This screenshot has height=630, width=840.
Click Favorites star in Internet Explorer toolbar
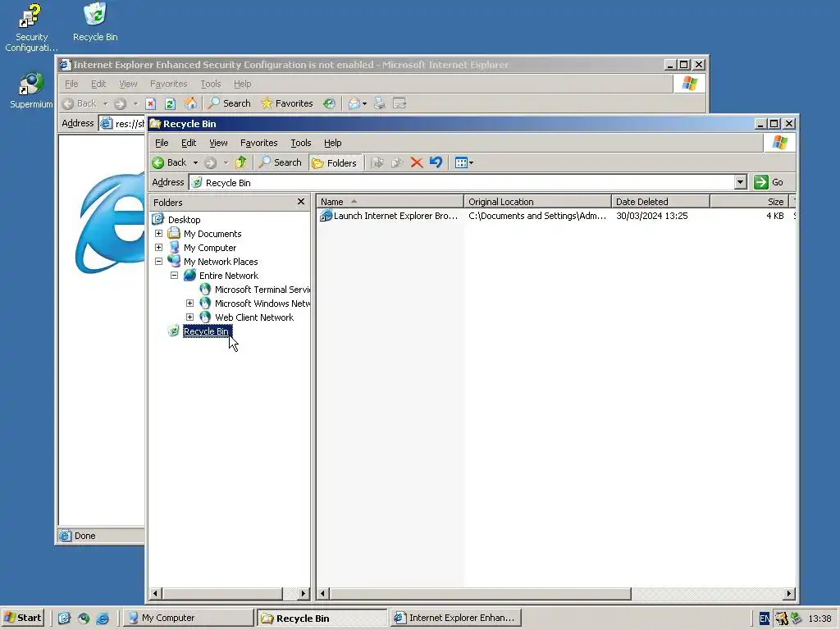(286, 103)
